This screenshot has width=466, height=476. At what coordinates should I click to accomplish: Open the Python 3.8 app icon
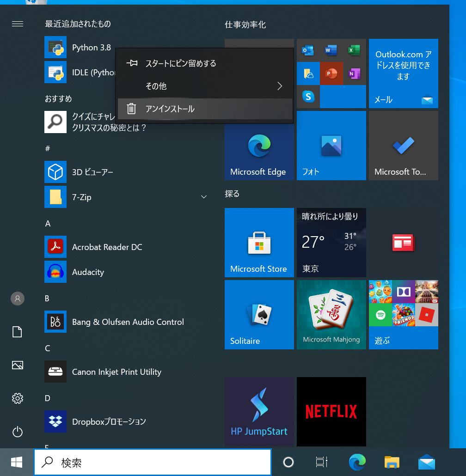tap(55, 47)
